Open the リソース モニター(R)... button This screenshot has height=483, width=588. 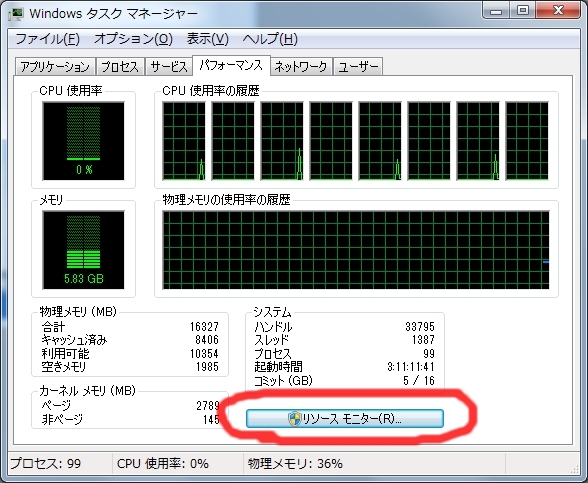(x=345, y=418)
